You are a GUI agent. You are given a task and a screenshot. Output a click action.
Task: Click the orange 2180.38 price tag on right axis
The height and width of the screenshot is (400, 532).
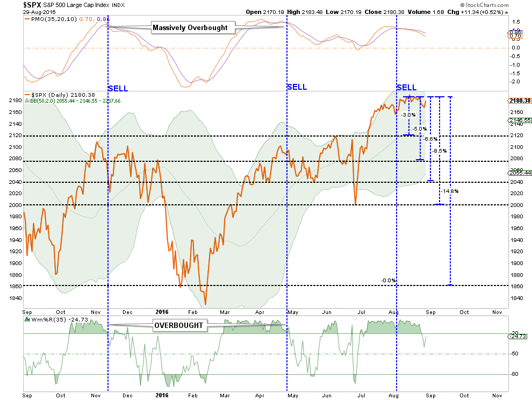click(519, 101)
